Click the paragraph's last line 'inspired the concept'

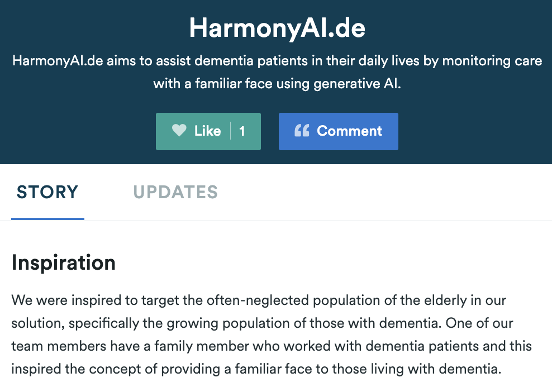(x=256, y=369)
